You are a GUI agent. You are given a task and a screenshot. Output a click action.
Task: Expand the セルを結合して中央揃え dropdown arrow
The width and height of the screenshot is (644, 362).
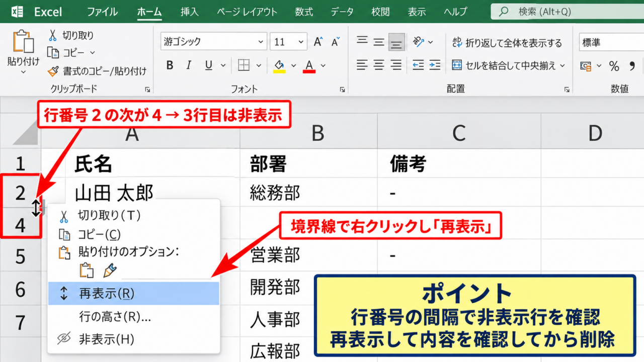pos(562,65)
